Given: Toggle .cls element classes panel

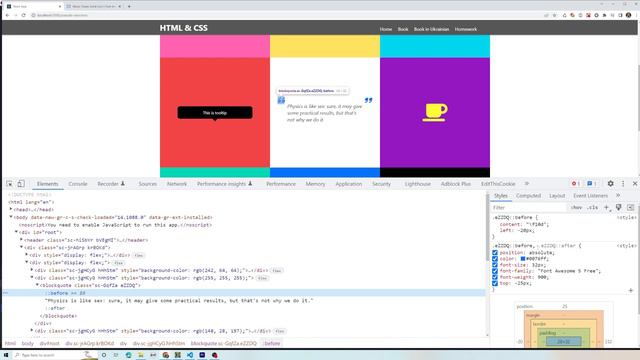Looking at the screenshot, I should pos(592,208).
